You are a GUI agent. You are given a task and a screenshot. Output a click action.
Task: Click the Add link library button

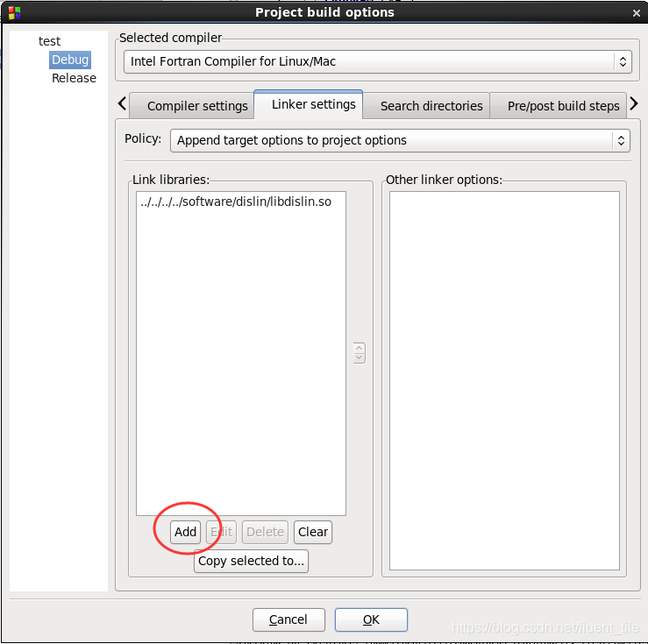(185, 532)
